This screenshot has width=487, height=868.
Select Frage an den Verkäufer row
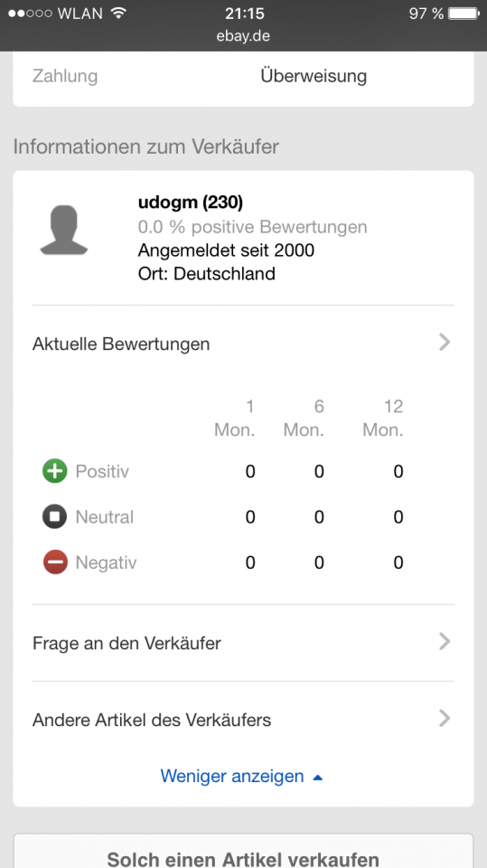click(244, 643)
